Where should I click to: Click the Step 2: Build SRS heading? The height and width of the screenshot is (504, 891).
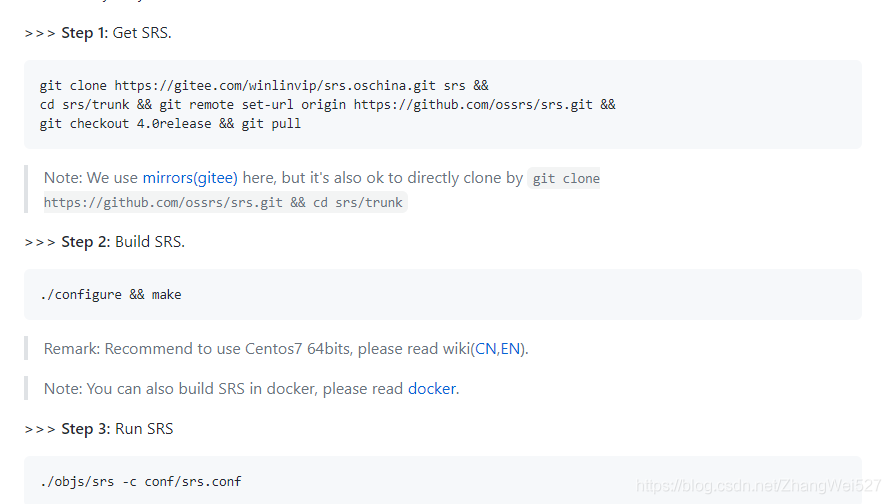pyautogui.click(x=123, y=242)
